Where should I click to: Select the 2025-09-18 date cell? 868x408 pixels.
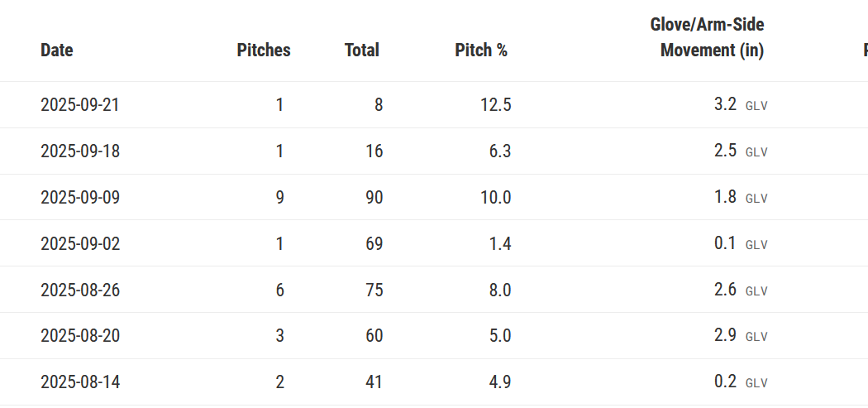pos(86,151)
